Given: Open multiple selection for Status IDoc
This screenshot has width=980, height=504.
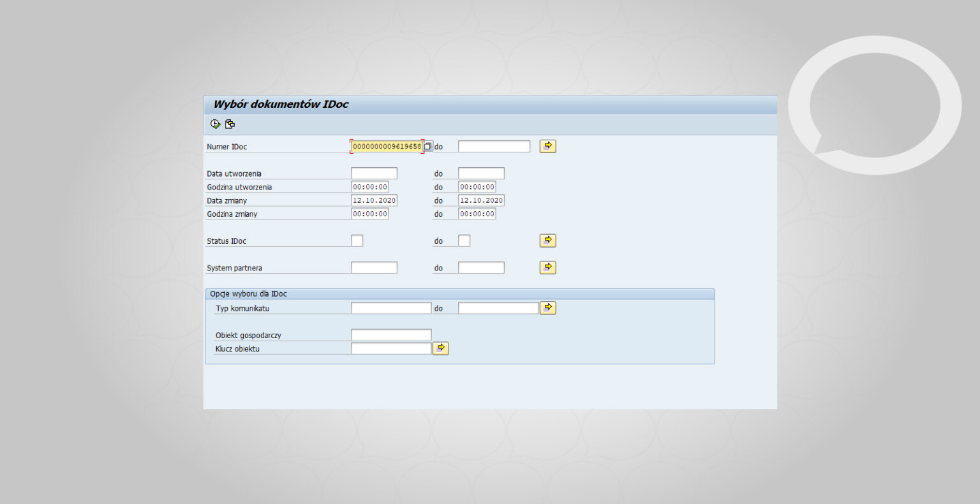Looking at the screenshot, I should pyautogui.click(x=547, y=241).
